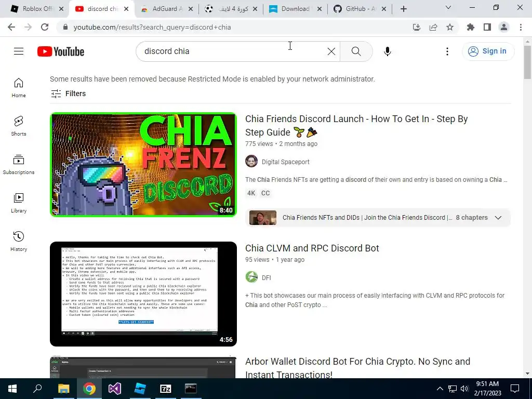532x399 pixels.
Task: Click the share page icon in address bar
Action: point(433,27)
